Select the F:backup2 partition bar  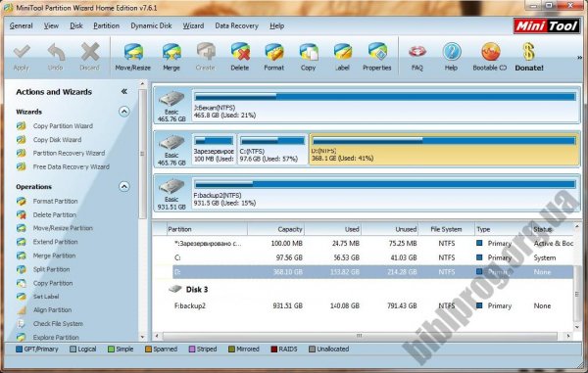(x=385, y=193)
